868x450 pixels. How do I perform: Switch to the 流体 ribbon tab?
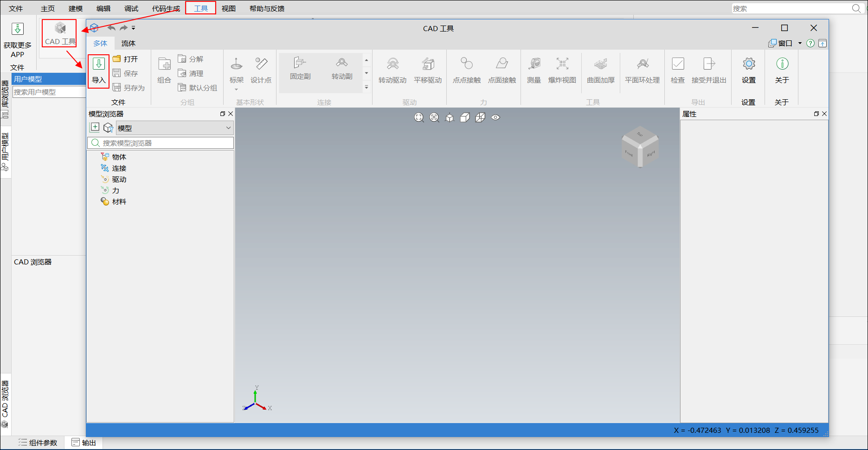point(128,44)
